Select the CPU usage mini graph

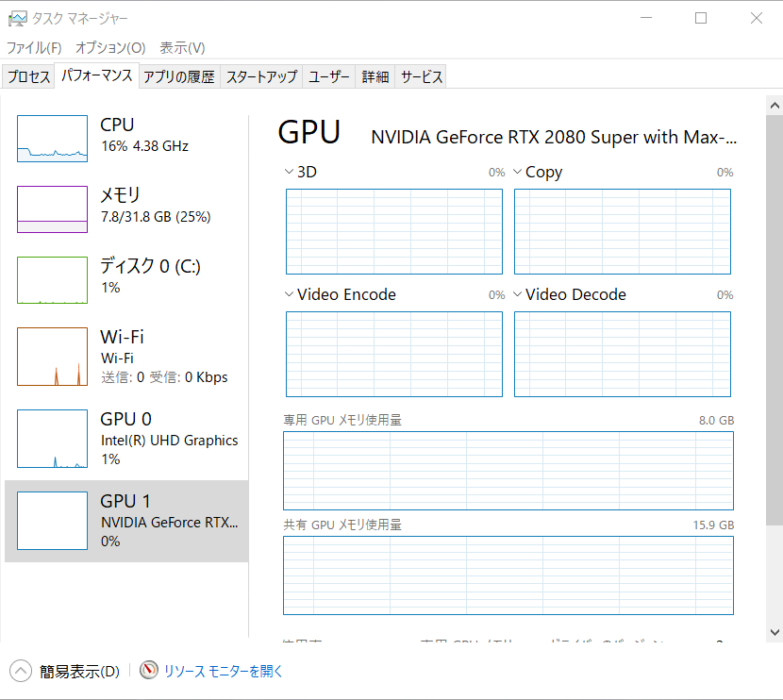(53, 139)
